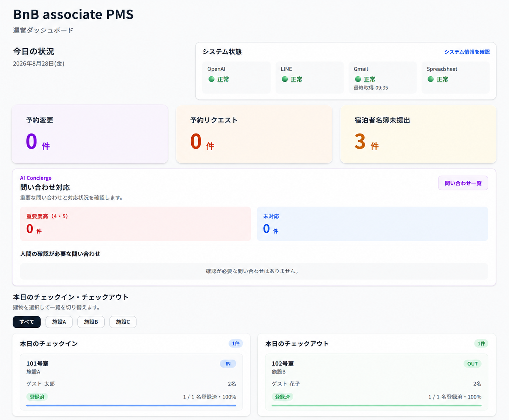Viewport: 509px width, 420px height.
Task: Click the 未対応 count panel
Action: 372,224
